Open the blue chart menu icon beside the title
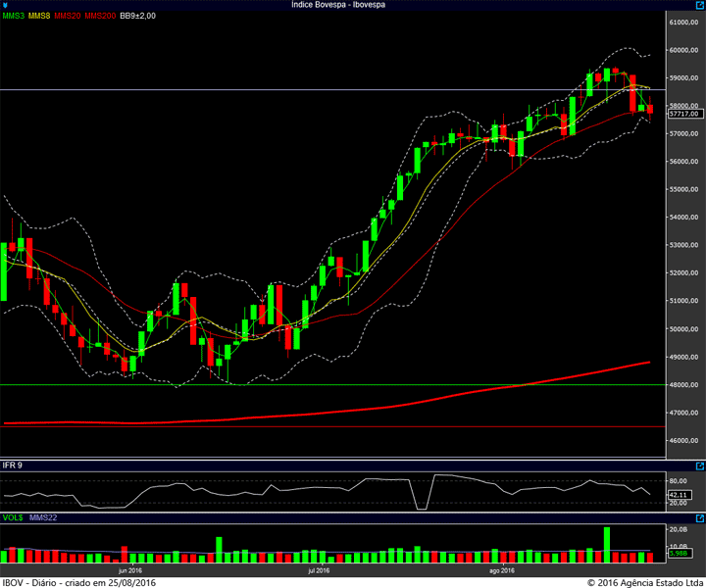706x588 pixels. pos(5,5)
